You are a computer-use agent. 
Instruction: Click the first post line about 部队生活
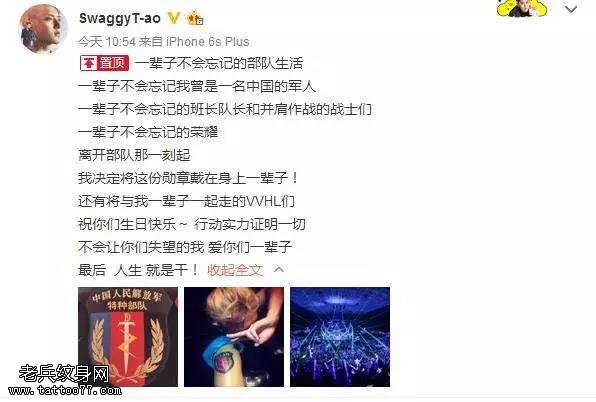tap(219, 63)
